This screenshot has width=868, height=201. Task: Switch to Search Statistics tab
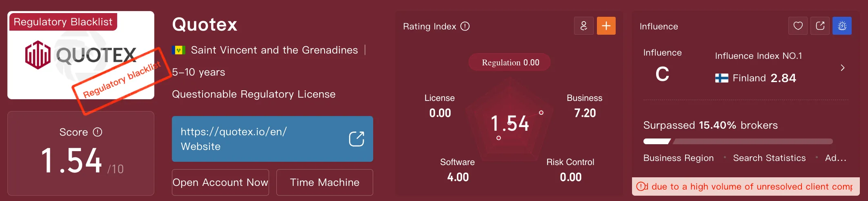click(x=769, y=158)
